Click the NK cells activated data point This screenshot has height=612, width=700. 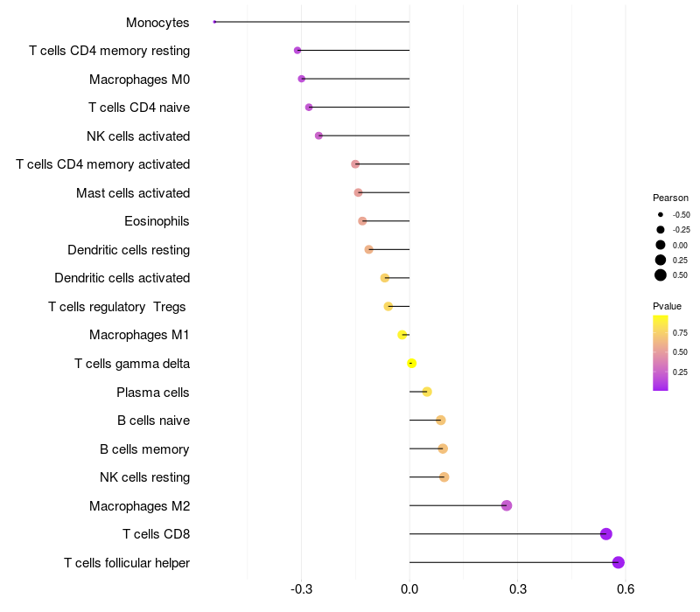318,136
